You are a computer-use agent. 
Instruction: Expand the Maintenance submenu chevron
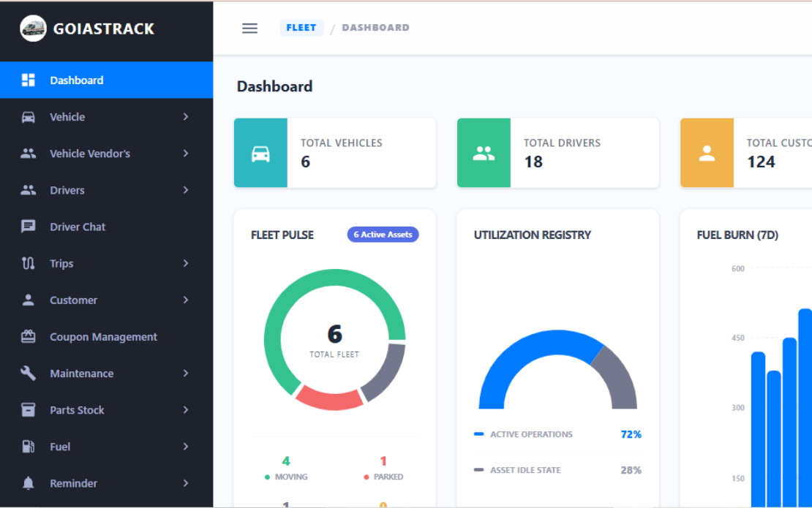click(185, 374)
